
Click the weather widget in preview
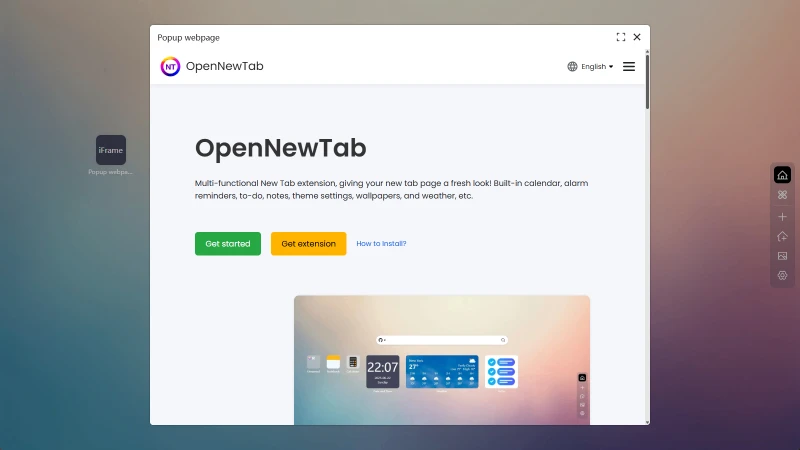click(x=442, y=371)
